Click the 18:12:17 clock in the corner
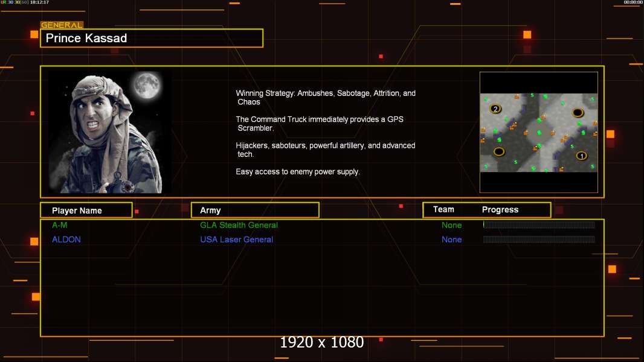The height and width of the screenshot is (362, 644). coord(39,2)
